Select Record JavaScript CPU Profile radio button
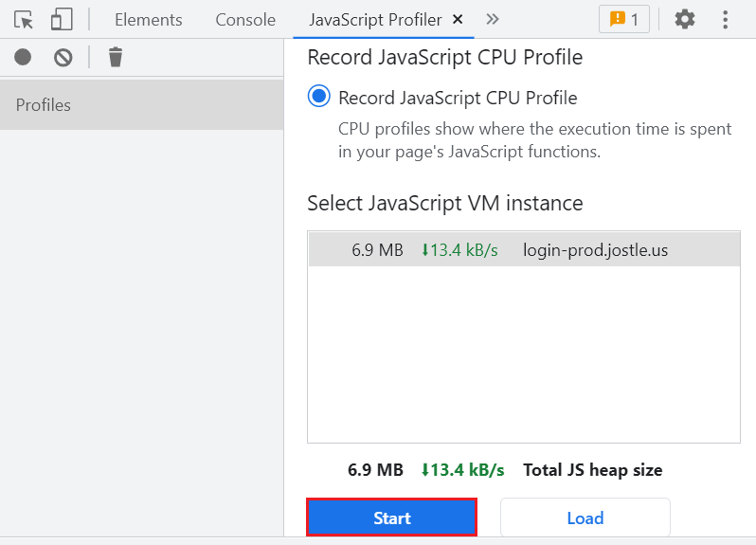 319,98
